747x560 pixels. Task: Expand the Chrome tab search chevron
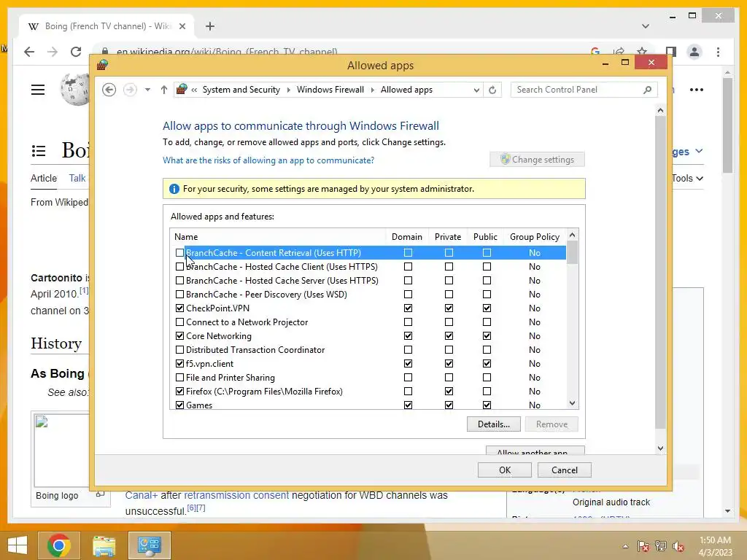pos(646,26)
